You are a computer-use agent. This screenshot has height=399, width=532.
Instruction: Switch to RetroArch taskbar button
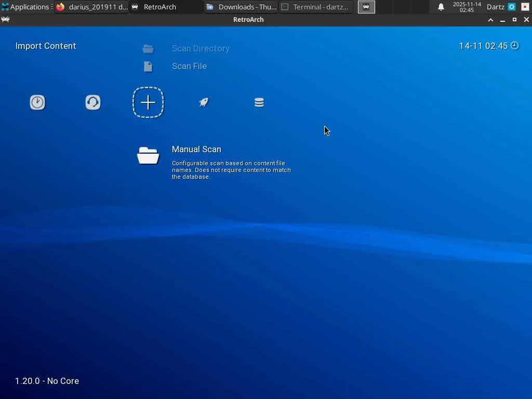(x=166, y=7)
